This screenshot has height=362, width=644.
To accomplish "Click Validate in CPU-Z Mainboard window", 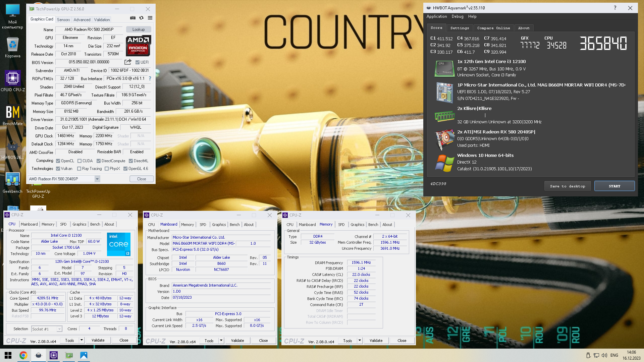I will point(237,341).
